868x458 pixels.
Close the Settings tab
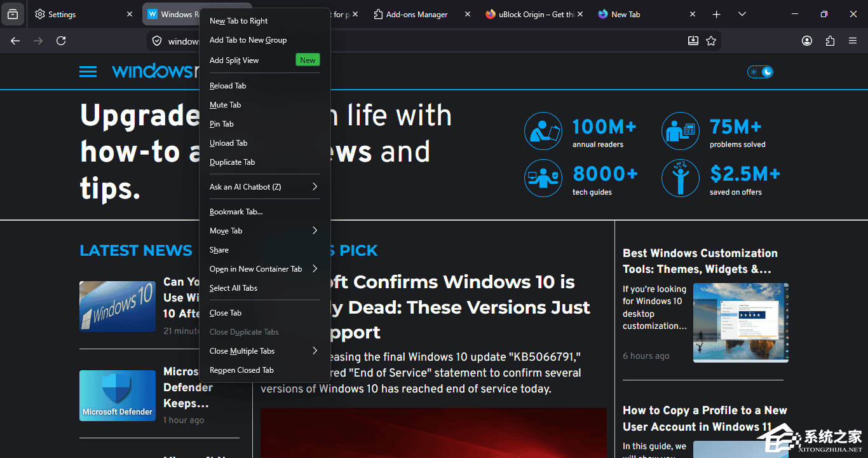pyautogui.click(x=130, y=14)
